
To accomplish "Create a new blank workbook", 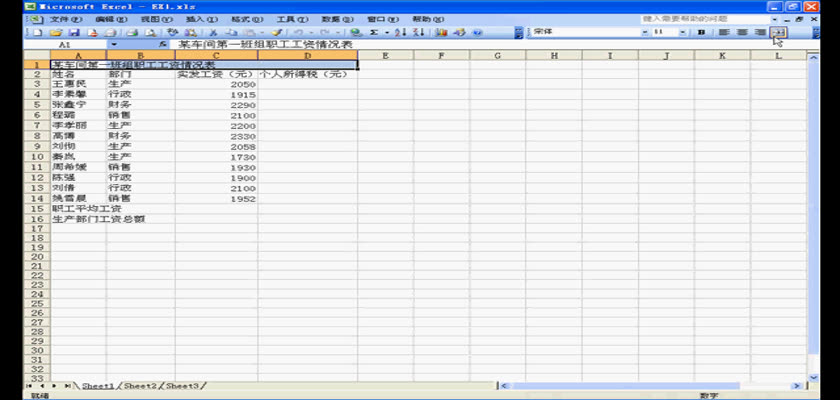I will click(x=38, y=33).
